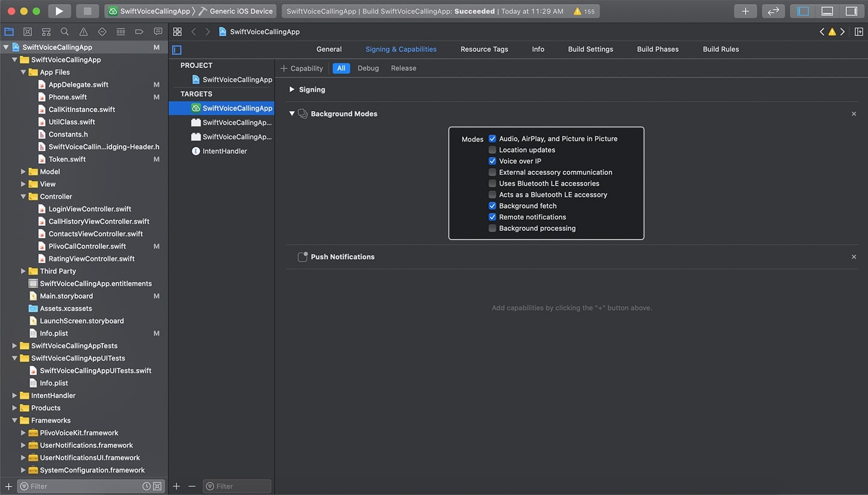Show Release configuration capabilities
868x495 pixels.
(x=404, y=68)
